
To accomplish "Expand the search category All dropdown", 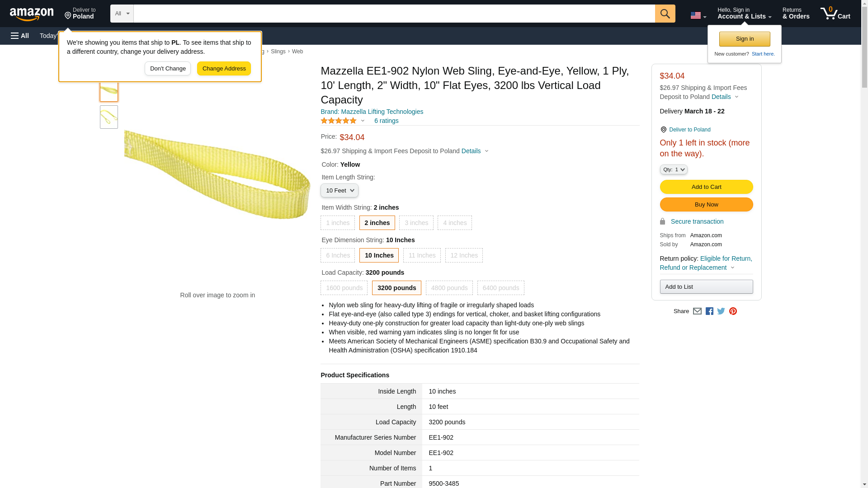I will click(122, 14).
